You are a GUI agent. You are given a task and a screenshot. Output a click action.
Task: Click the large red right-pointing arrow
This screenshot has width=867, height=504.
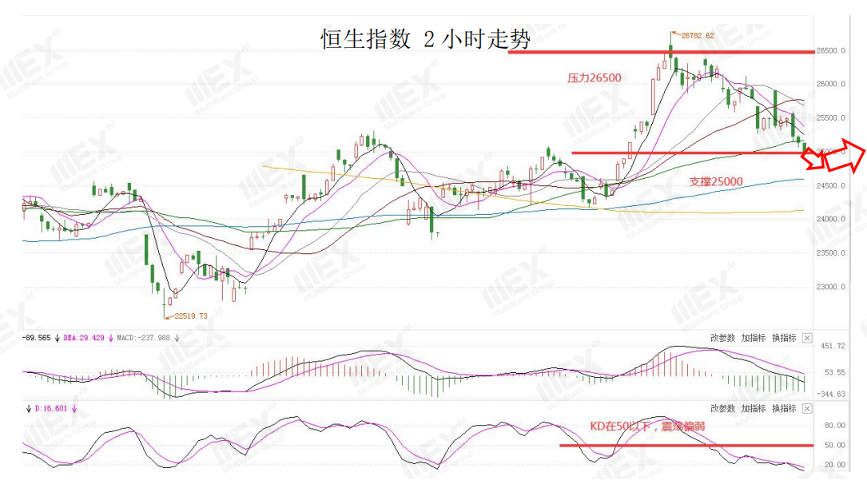pyautogui.click(x=845, y=155)
